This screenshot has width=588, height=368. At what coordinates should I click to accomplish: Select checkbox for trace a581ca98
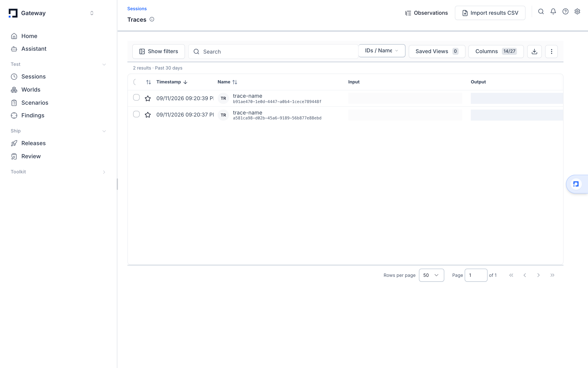(136, 114)
